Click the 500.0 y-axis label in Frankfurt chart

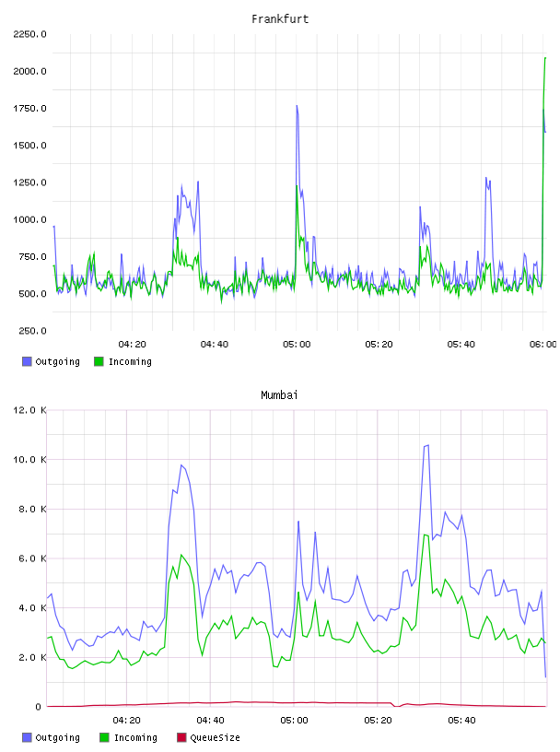[x=32, y=294]
